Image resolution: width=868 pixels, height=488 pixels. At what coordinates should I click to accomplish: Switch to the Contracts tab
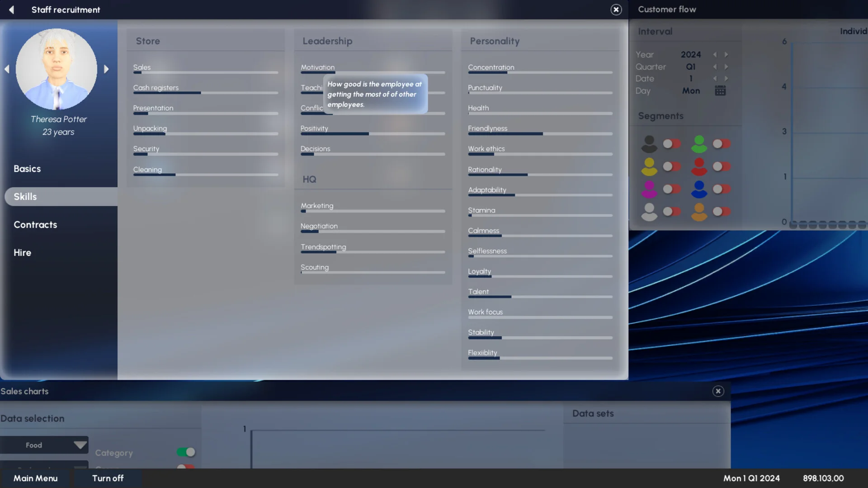(x=35, y=224)
